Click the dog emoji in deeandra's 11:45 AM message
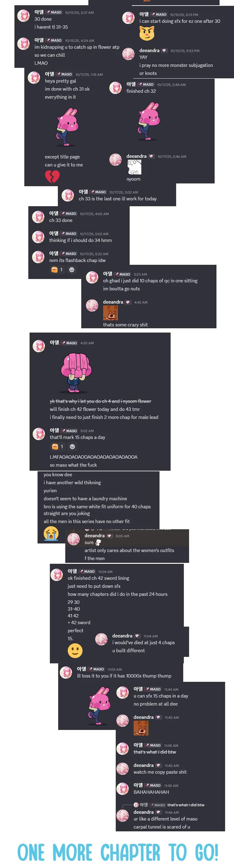This screenshot has height=868, width=234. pyautogui.click(x=141, y=728)
